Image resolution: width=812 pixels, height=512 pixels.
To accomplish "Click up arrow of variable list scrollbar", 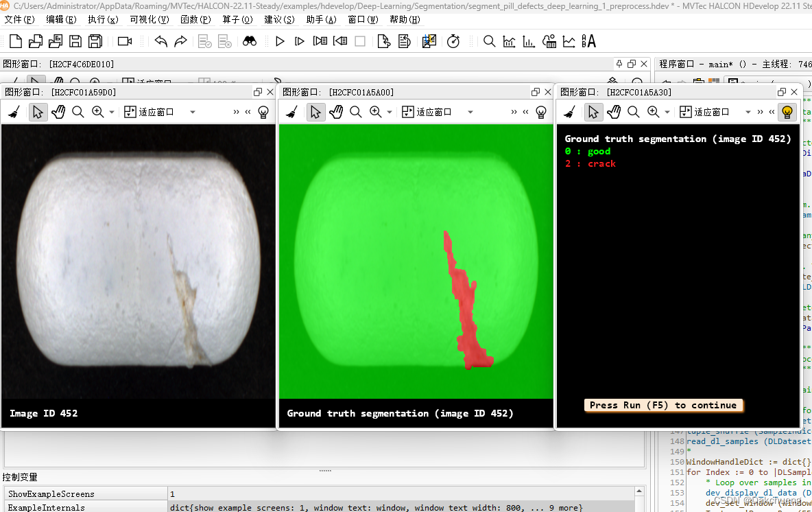I will 640,491.
